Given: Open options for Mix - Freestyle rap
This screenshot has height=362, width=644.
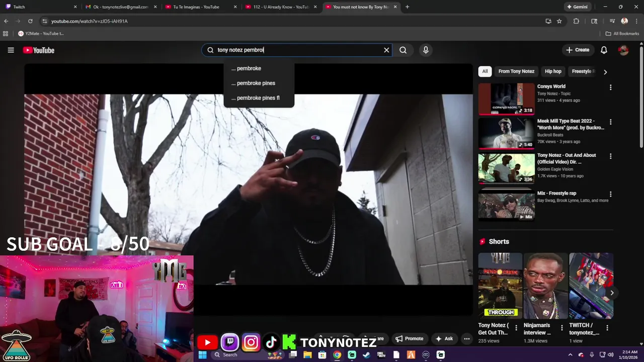Looking at the screenshot, I should point(610,194).
